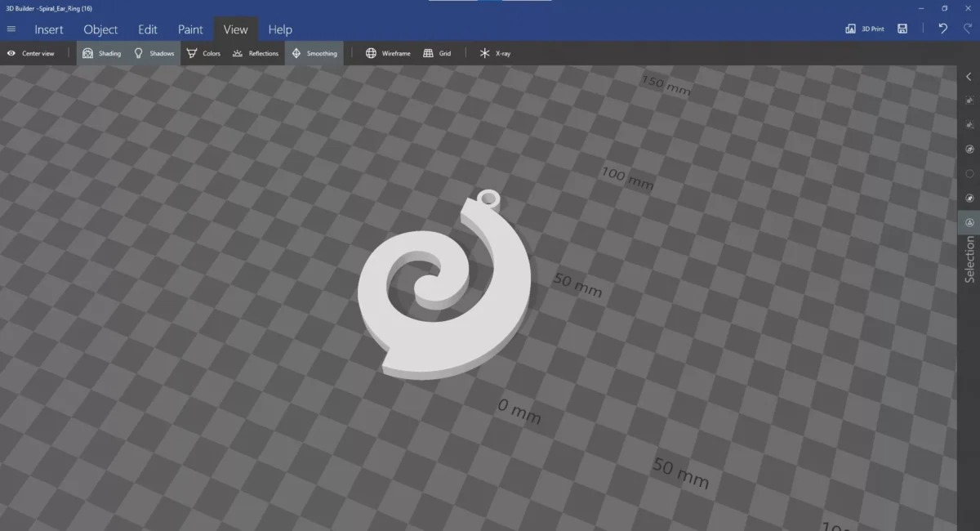Image resolution: width=980 pixels, height=531 pixels.
Task: Select the spiral earring 3D model
Action: point(446,284)
